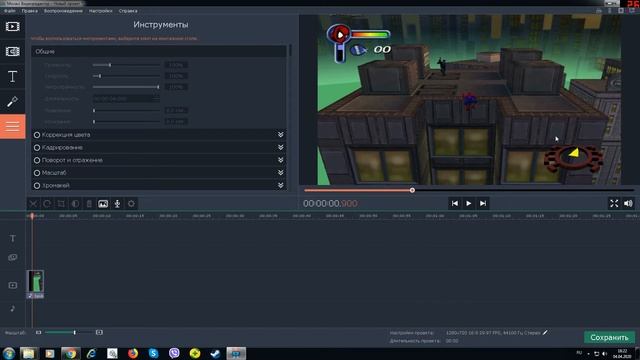Open the Filters tab in the sidebar
Image resolution: width=640 pixels, height=360 pixels.
point(12,51)
